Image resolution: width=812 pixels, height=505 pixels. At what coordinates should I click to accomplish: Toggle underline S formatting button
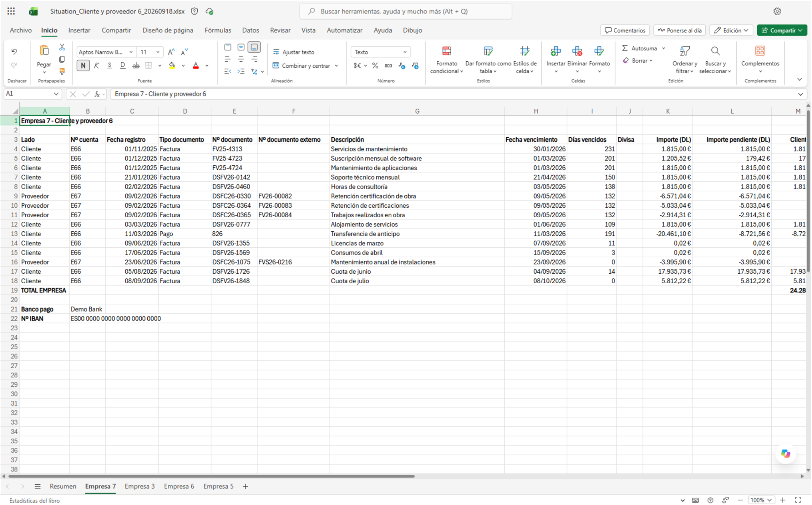(x=110, y=65)
